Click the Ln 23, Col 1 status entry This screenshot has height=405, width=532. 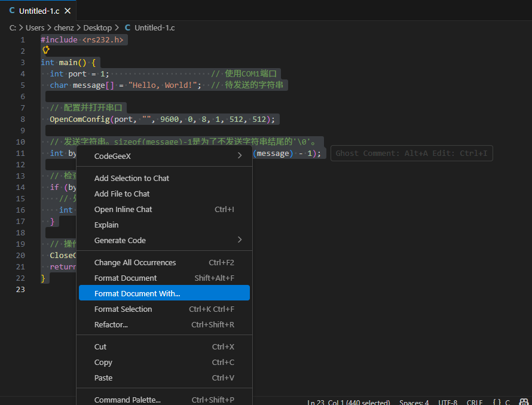(x=348, y=402)
